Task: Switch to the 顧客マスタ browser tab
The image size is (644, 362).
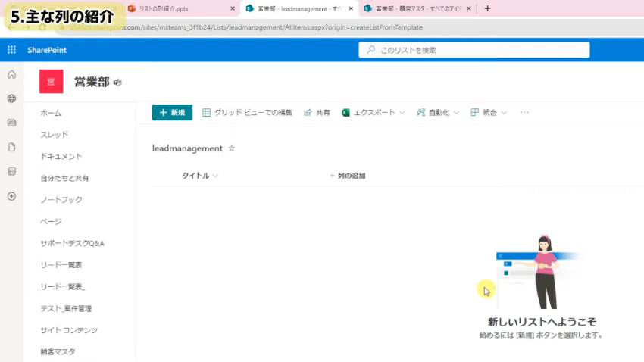Action: tap(417, 8)
